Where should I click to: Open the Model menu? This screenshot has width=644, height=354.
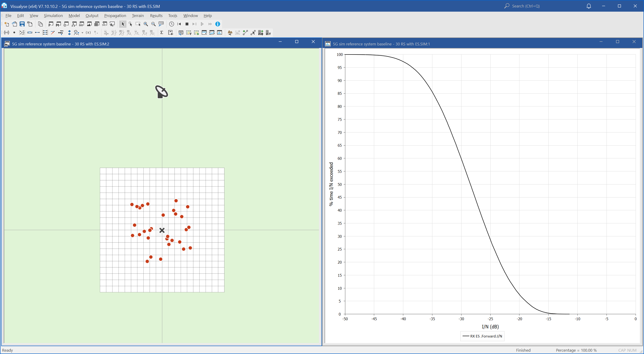pyautogui.click(x=74, y=16)
